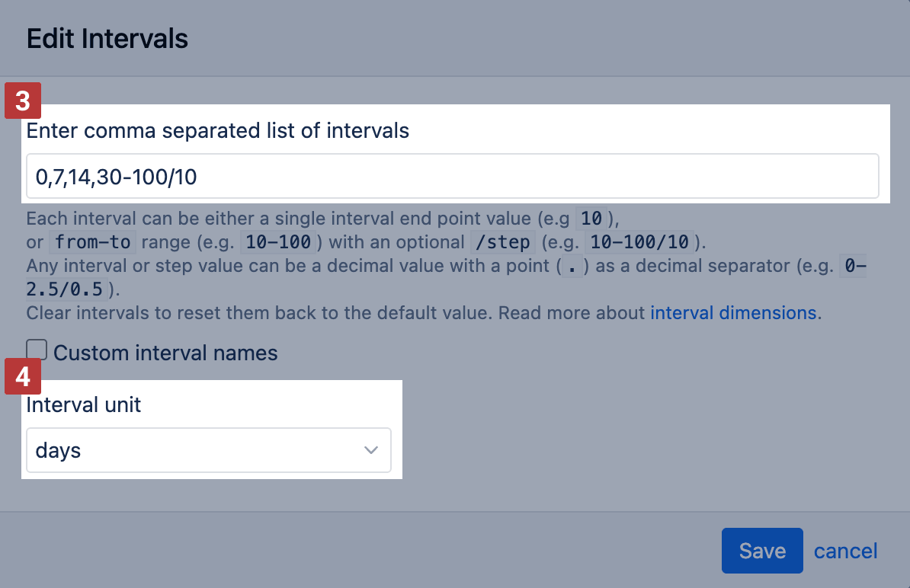Click the '10-100' range code example
Screen dimensions: 910x588
point(278,241)
